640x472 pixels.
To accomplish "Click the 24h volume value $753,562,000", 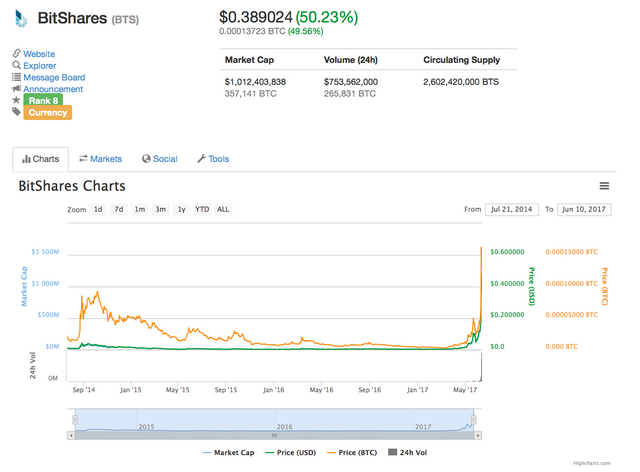I will pos(351,82).
